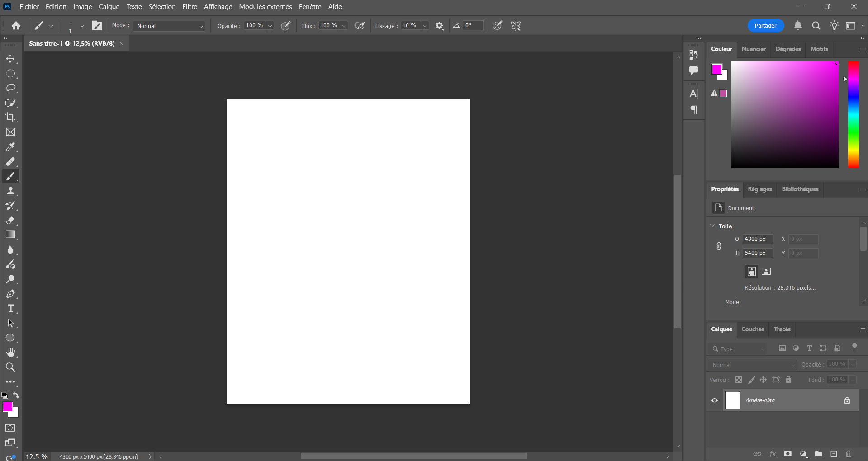Image resolution: width=868 pixels, height=461 pixels.
Task: Select the Hand tool
Action: click(10, 353)
